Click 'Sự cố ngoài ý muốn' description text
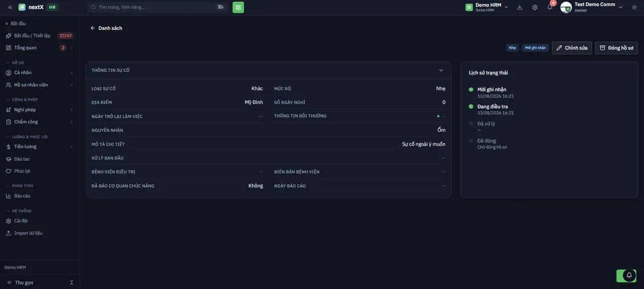The width and height of the screenshot is (644, 289). (x=424, y=144)
